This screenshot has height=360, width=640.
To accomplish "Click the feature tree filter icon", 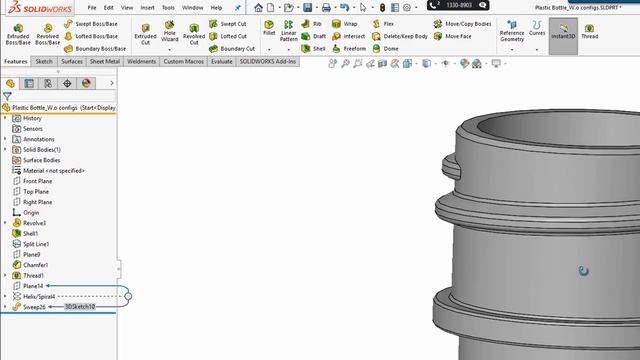I will click(x=7, y=96).
